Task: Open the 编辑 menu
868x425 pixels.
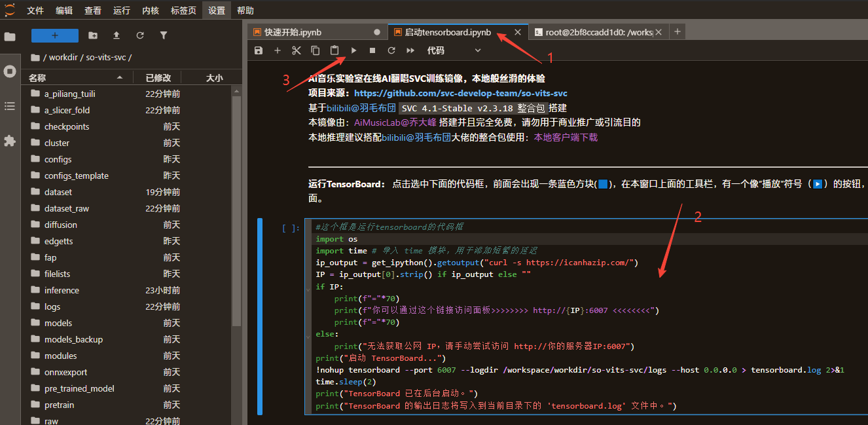Action: click(64, 10)
